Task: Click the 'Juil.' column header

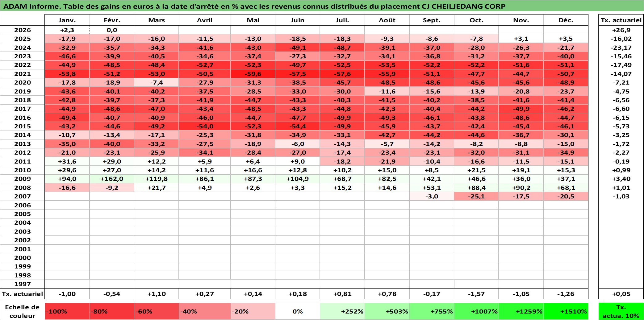Action: pyautogui.click(x=342, y=20)
